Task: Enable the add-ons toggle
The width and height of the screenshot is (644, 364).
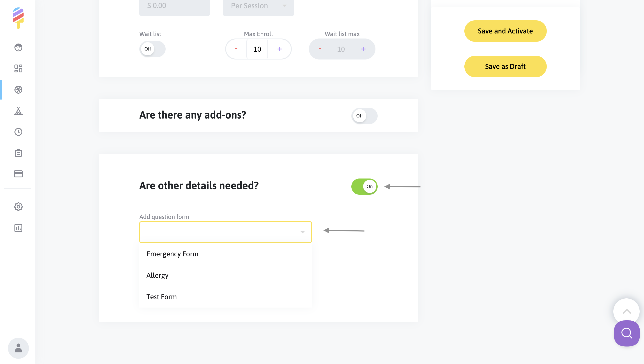Action: click(x=364, y=116)
